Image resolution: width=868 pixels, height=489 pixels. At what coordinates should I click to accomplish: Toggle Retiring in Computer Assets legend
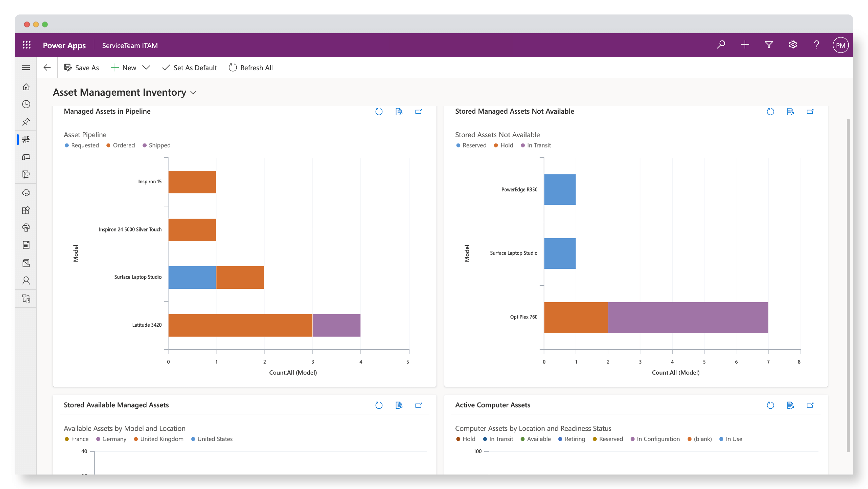pyautogui.click(x=572, y=439)
